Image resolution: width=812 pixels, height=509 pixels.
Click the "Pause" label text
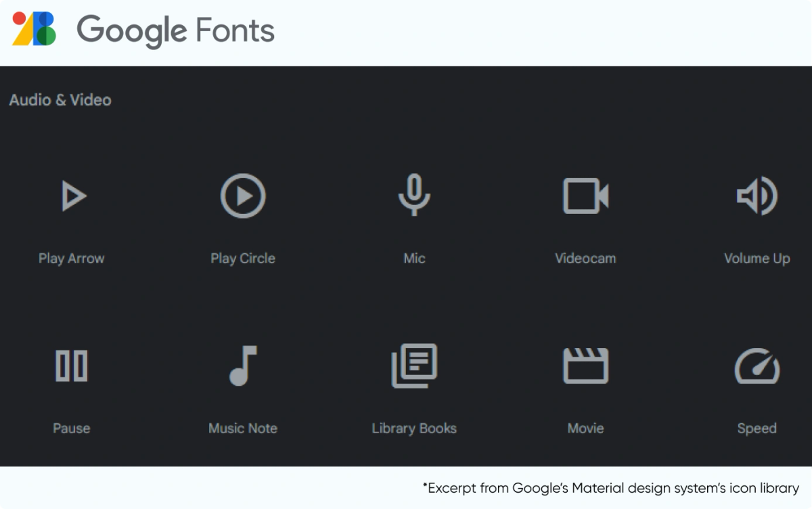(x=71, y=428)
